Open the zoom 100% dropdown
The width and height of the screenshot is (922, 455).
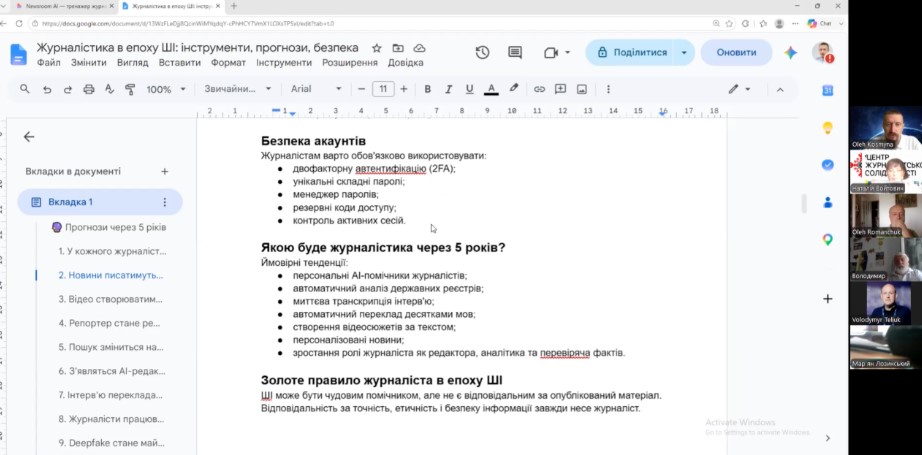tap(166, 89)
